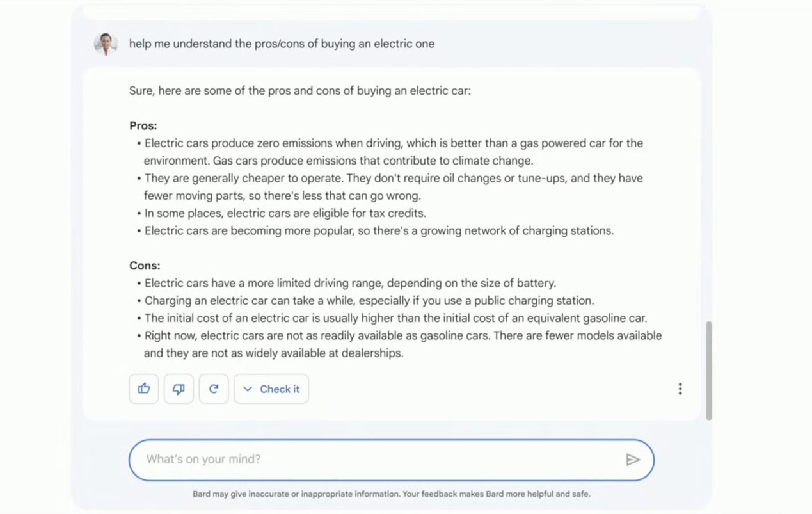Image resolution: width=812 pixels, height=514 pixels.
Task: Click the bullet about growing charging stations network
Action: pos(379,231)
